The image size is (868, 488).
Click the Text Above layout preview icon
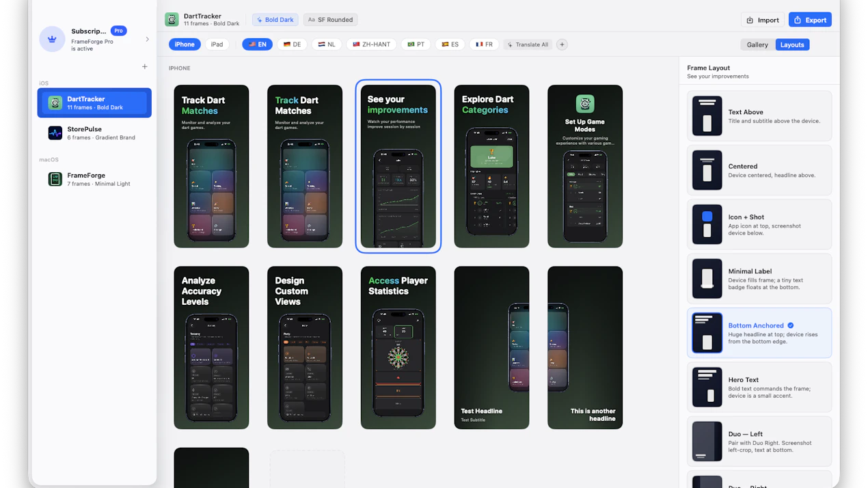(x=707, y=116)
